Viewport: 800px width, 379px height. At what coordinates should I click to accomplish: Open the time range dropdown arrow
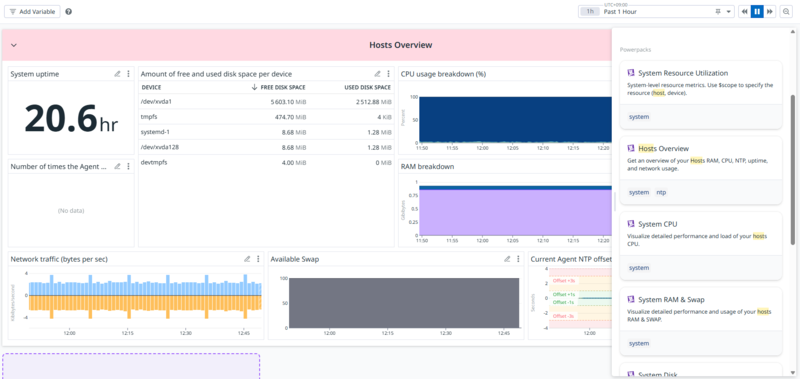pyautogui.click(x=729, y=11)
